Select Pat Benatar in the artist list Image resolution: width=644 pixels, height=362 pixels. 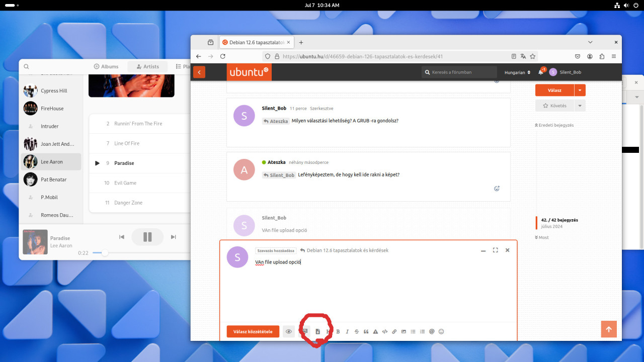pyautogui.click(x=51, y=179)
